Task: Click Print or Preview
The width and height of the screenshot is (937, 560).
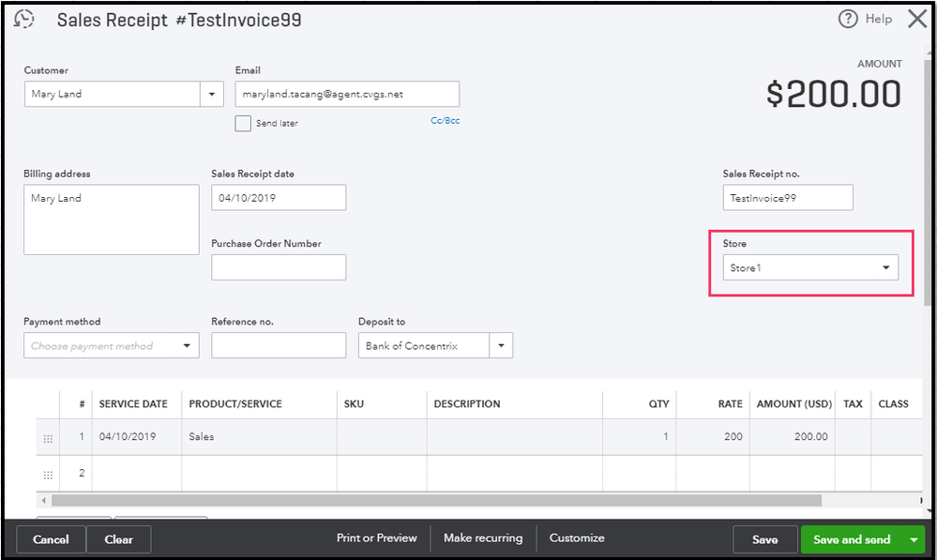Action: click(x=376, y=538)
